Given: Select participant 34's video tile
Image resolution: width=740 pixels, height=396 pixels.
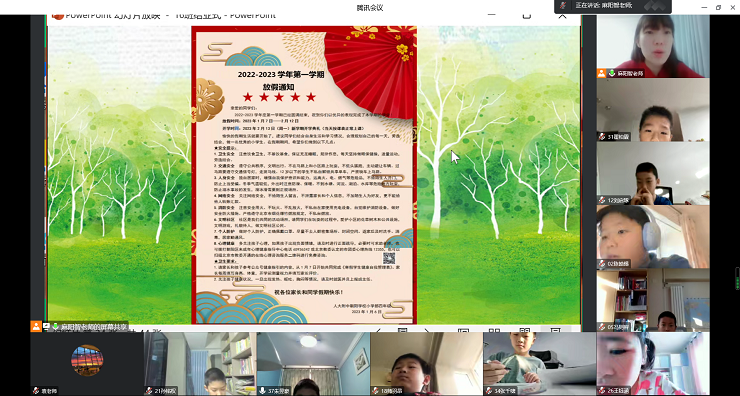Looking at the screenshot, I should 539,363.
